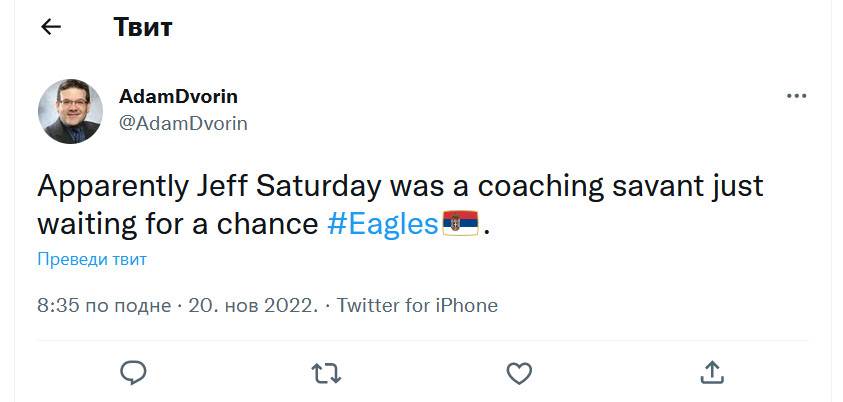This screenshot has height=402, width=843.
Task: Click the "Твит" page heading
Action: coord(143,28)
